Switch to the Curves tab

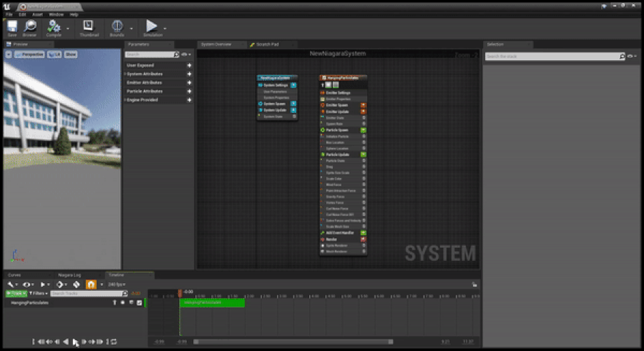14,275
